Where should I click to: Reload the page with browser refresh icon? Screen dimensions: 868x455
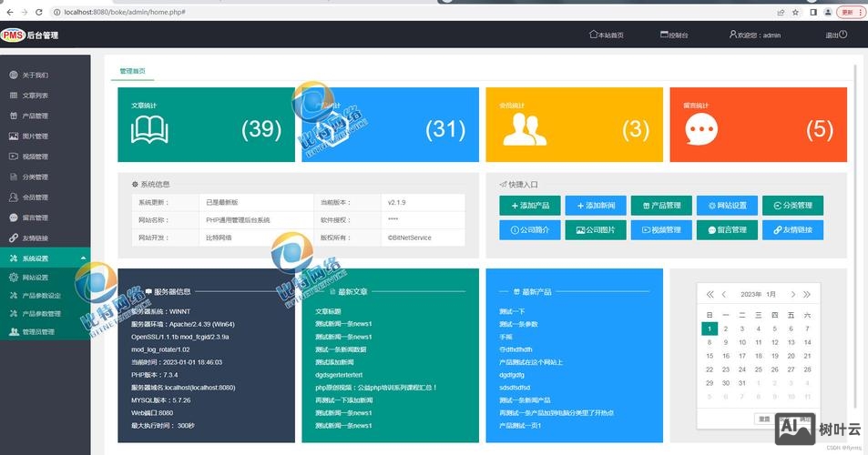pos(39,12)
